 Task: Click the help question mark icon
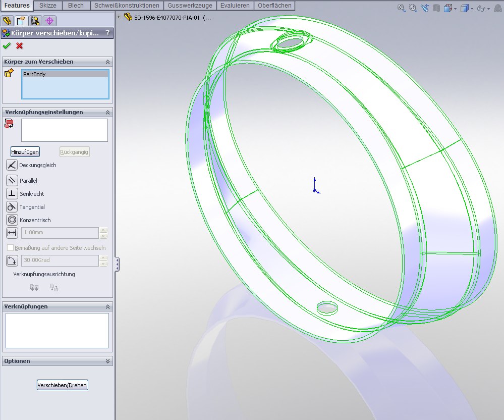point(107,33)
